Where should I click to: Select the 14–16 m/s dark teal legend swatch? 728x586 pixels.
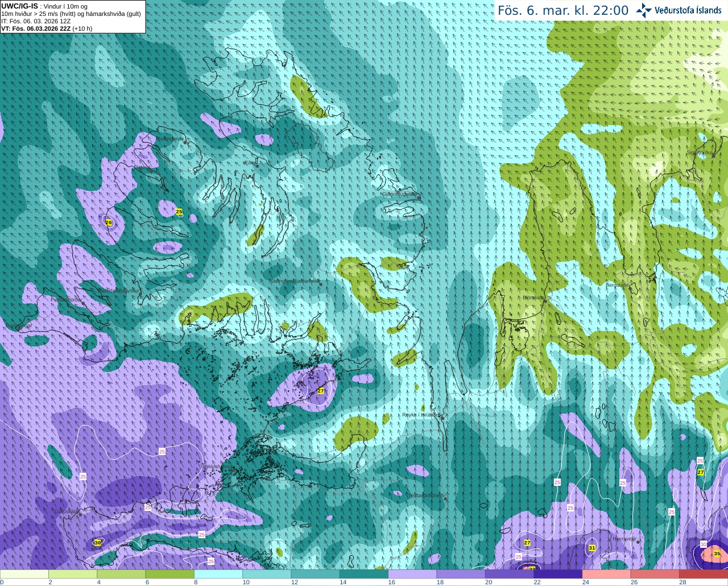point(364,574)
